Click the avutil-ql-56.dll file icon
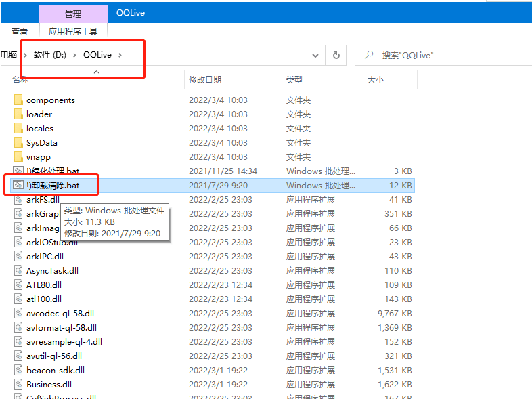The height and width of the screenshot is (399, 532). point(18,356)
